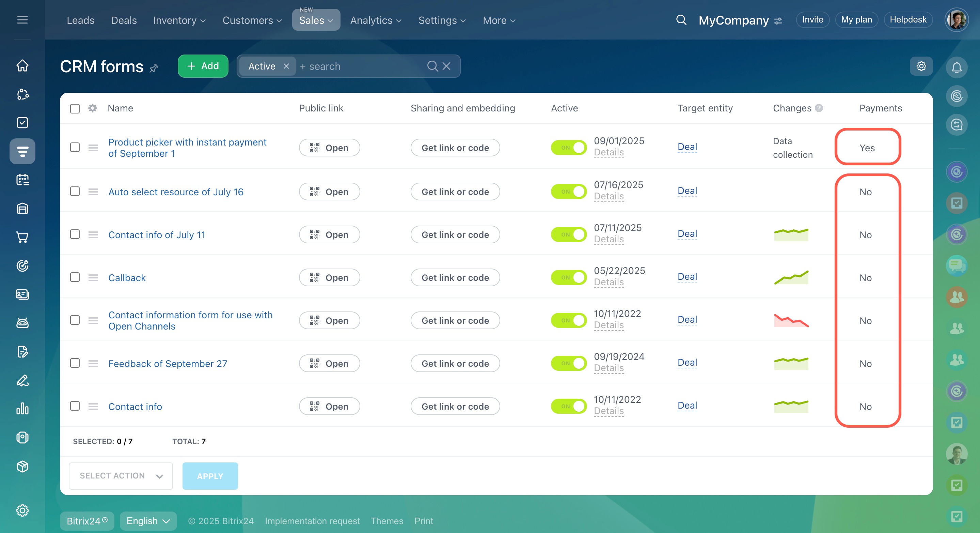Screen dimensions: 980x533
Task: Expand the Select Action dropdown
Action: [x=121, y=476]
